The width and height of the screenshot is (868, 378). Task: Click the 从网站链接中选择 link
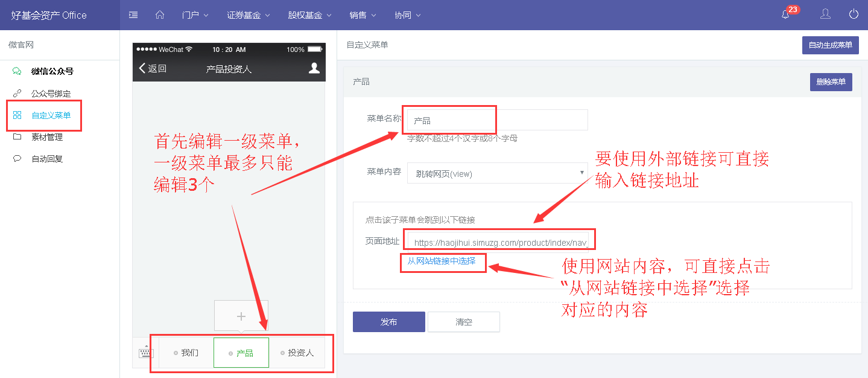coord(443,263)
